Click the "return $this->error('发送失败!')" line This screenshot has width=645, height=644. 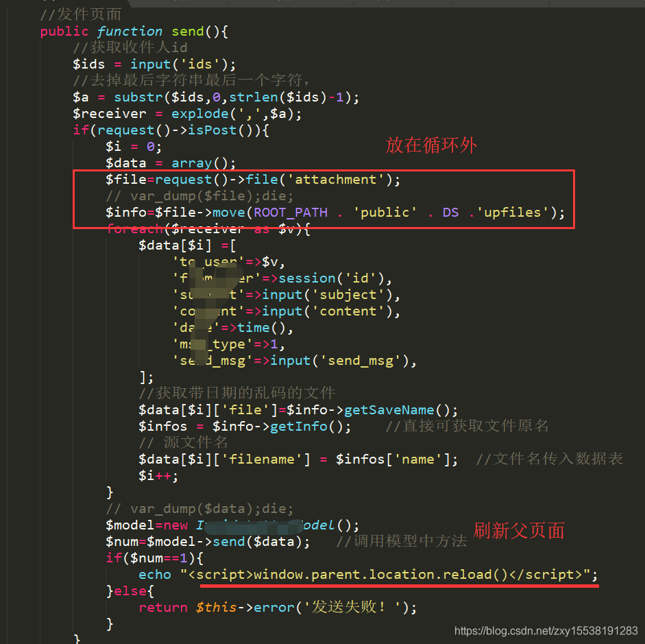click(x=278, y=608)
